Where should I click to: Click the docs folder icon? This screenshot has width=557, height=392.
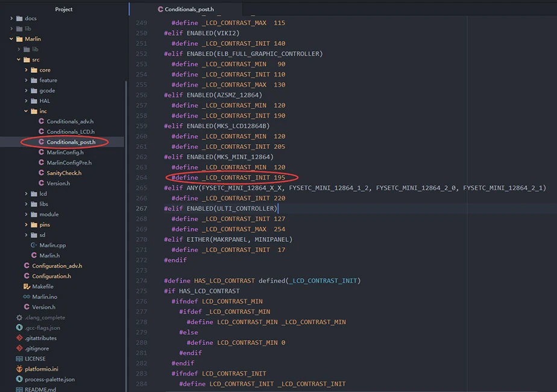19,18
